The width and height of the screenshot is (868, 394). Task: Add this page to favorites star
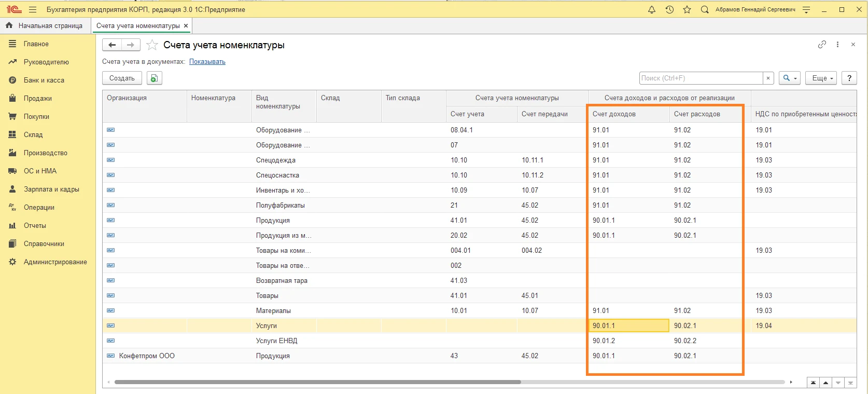tap(152, 45)
